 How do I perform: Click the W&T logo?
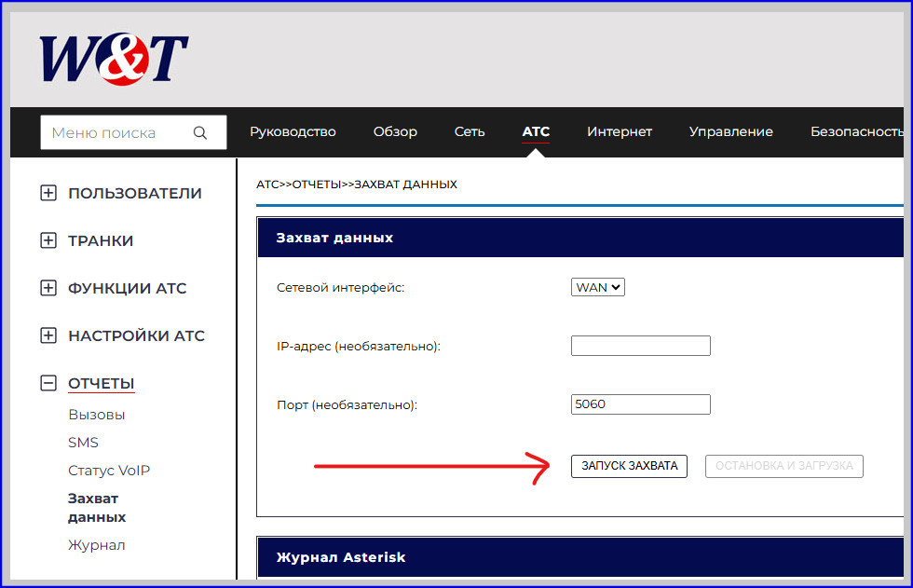pyautogui.click(x=114, y=58)
